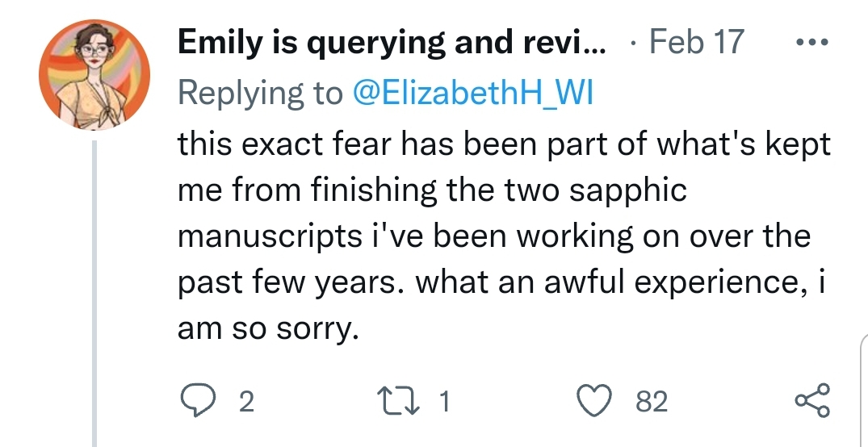868x447 pixels.
Task: Open @ElizabethH_WI profile link
Action: tap(472, 93)
